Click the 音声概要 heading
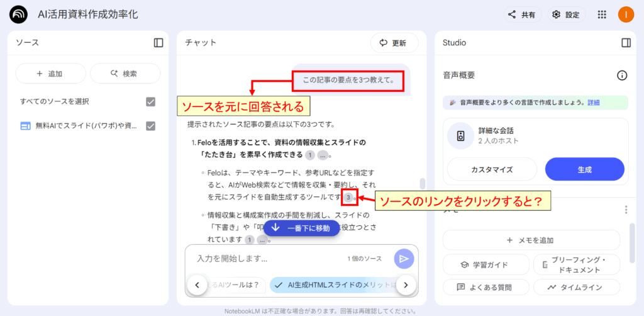644x316 pixels. pyautogui.click(x=458, y=75)
